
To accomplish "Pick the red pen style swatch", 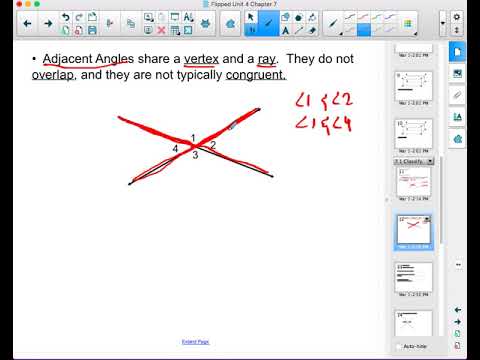I will click(363, 17).
